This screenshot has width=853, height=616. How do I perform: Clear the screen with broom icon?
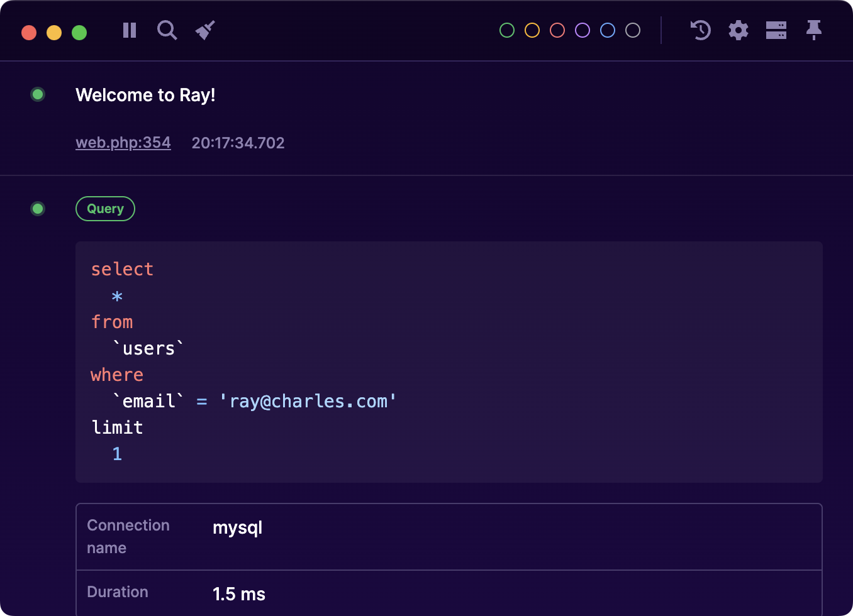205,30
